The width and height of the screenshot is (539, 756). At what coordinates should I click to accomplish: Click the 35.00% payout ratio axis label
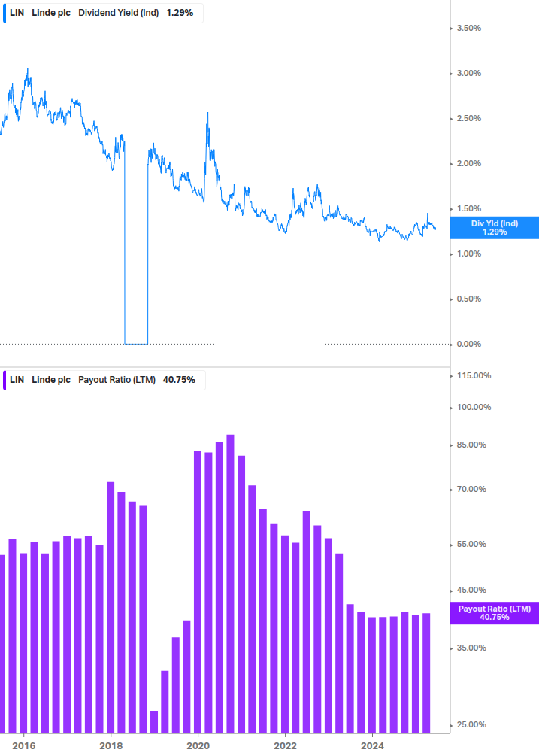(471, 648)
